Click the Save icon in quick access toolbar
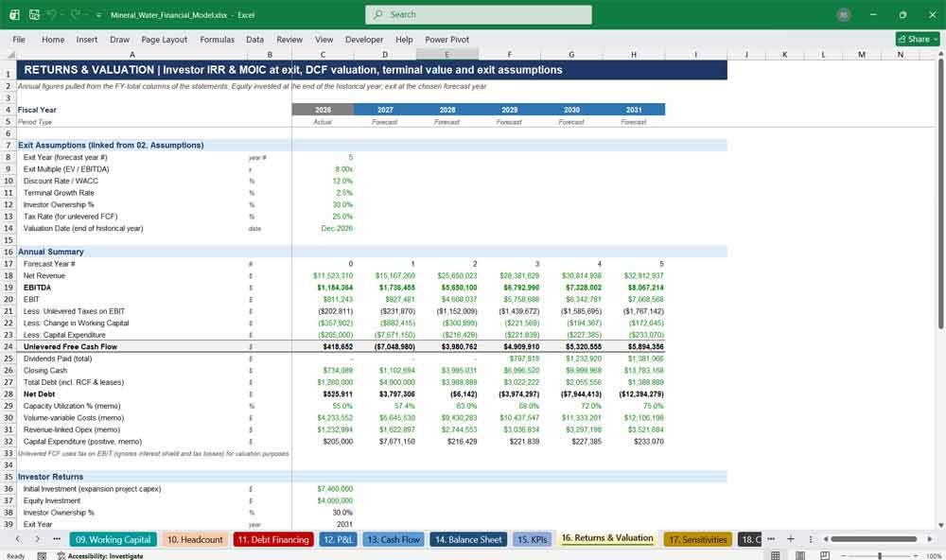Viewport: 946px width, 560px height. tap(34, 14)
